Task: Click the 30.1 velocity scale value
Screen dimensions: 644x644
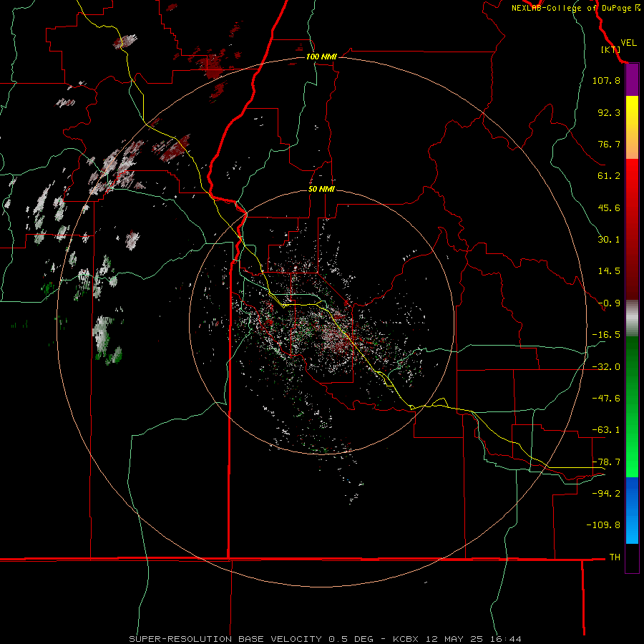Action: coord(609,240)
